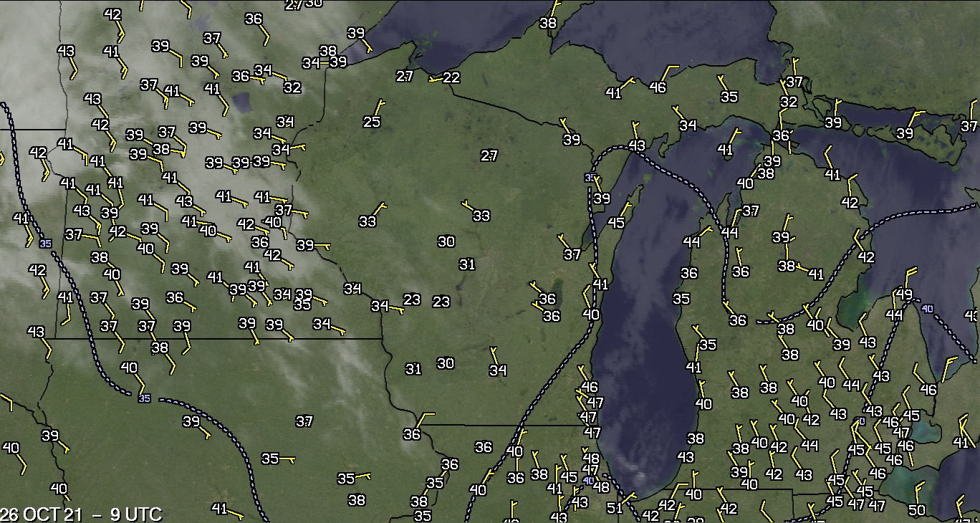Click the 40 isotherm label at the right edge
This screenshot has width=980, height=523.
tap(928, 309)
